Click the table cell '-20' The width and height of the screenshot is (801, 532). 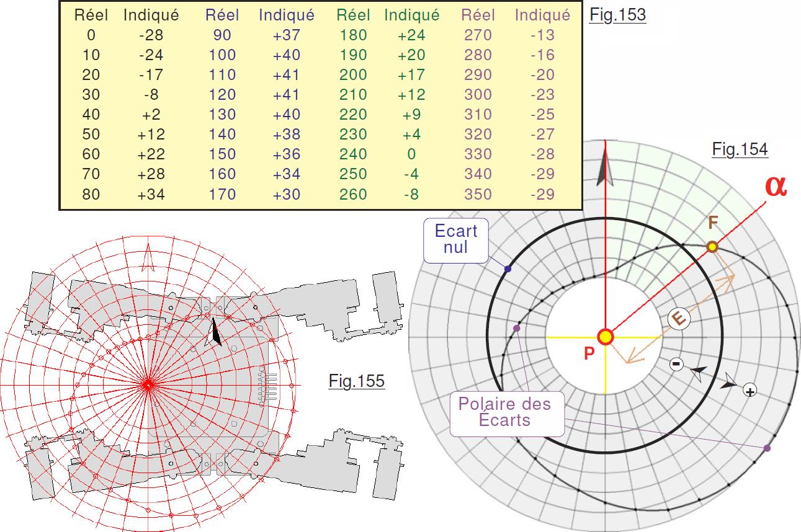[543, 75]
